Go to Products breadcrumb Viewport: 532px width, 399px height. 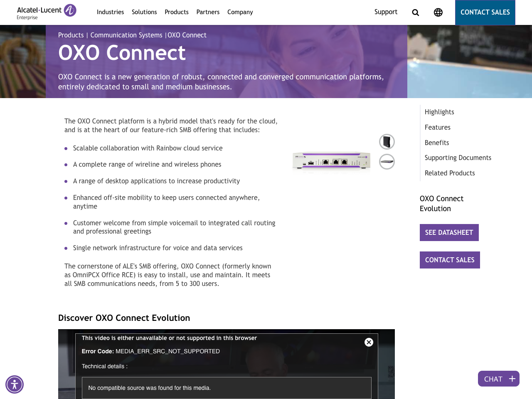point(71,35)
